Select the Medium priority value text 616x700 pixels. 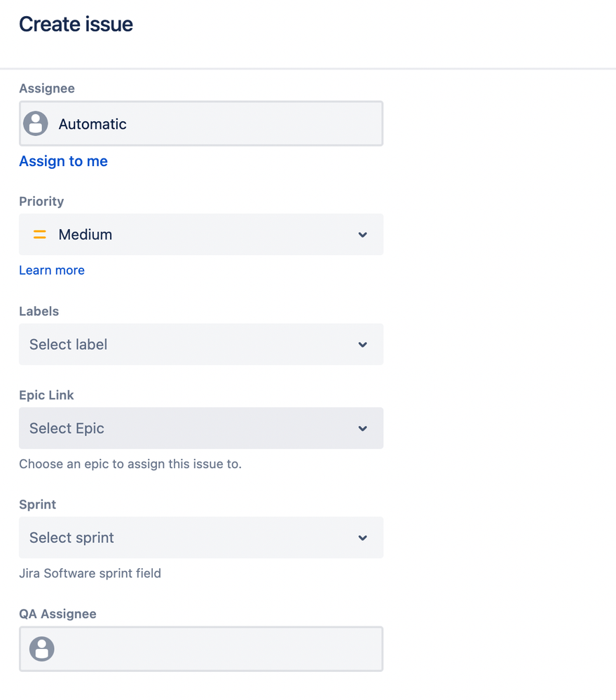tap(85, 234)
